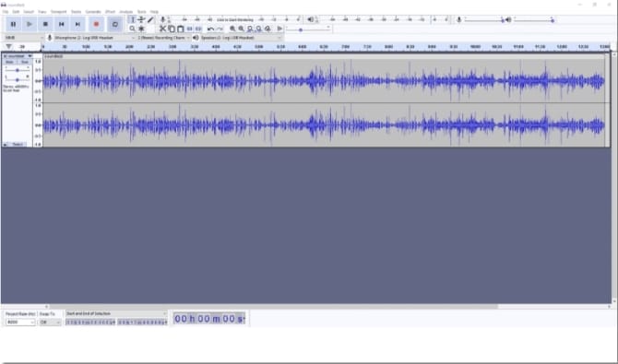This screenshot has width=618, height=364.
Task: Open the Tracks menu
Action: point(76,12)
